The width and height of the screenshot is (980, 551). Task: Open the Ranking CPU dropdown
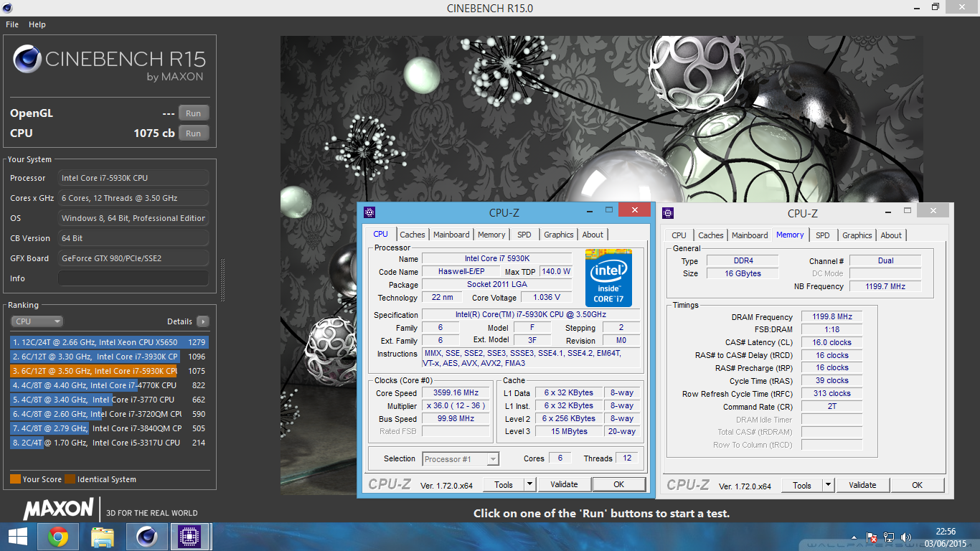coord(37,321)
